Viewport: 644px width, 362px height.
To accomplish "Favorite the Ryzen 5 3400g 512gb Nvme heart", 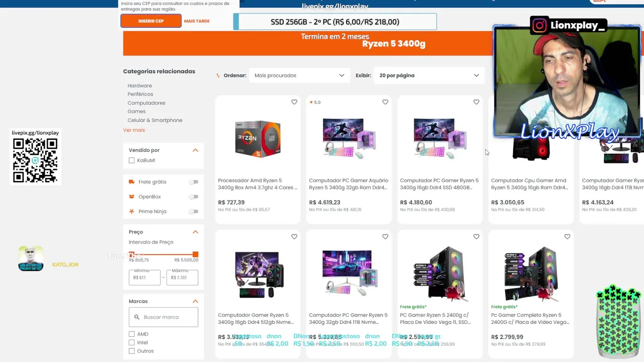I will tap(294, 237).
